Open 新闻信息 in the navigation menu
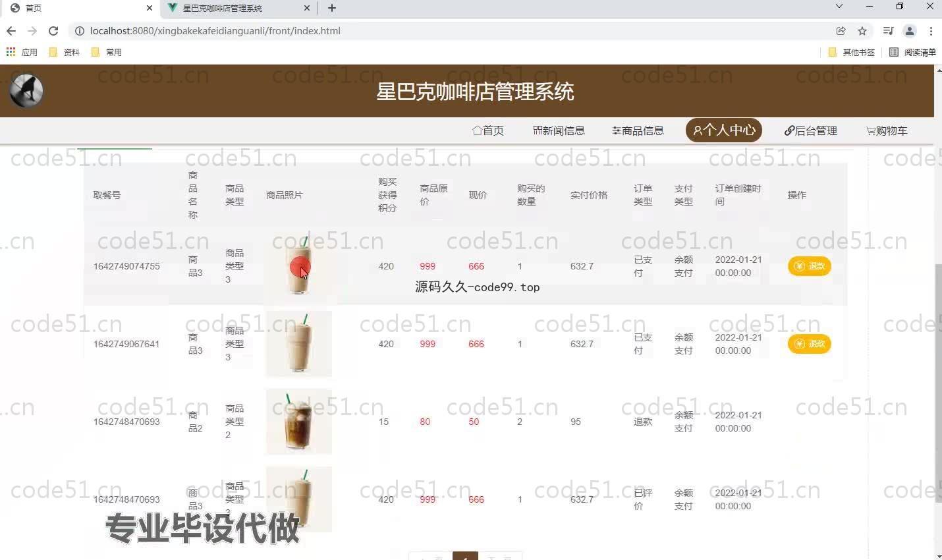Screen dimensions: 942x560 (x=559, y=130)
